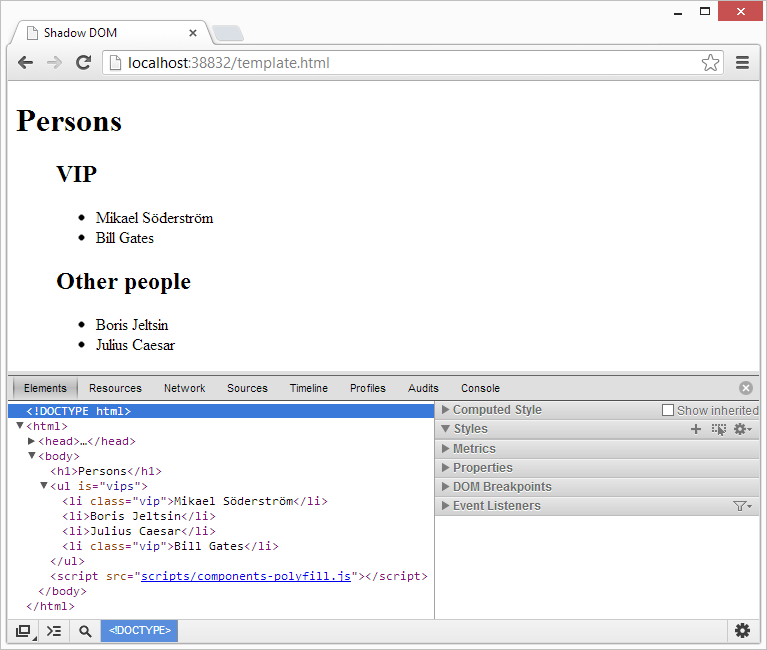Select the li node for Boris Jeltsin

pyautogui.click(x=138, y=516)
